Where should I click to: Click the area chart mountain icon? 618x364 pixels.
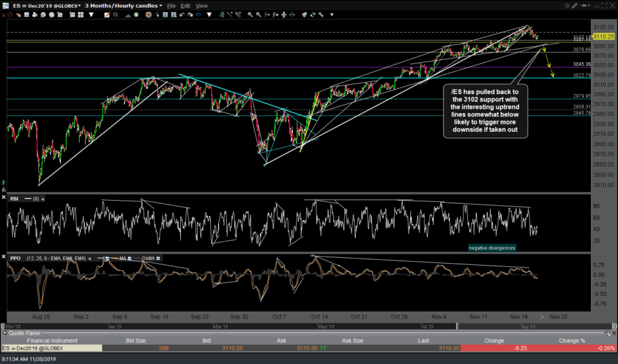point(127,15)
